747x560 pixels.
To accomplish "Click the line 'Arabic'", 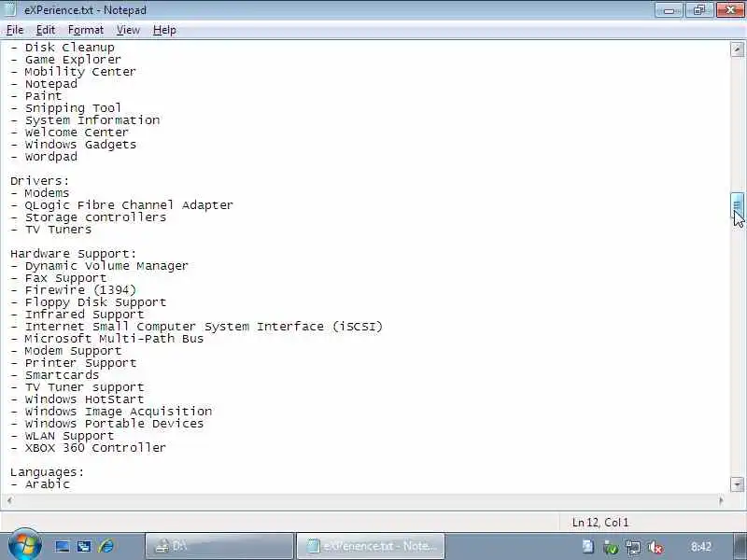I will click(x=40, y=484).
